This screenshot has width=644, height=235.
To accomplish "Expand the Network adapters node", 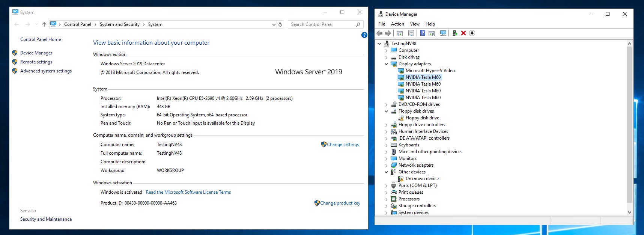I will 386,166.
